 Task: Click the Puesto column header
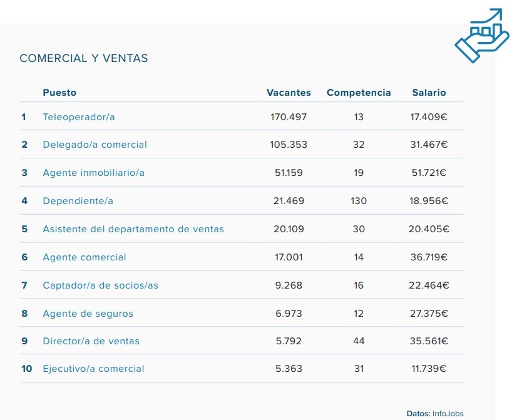[x=59, y=93]
